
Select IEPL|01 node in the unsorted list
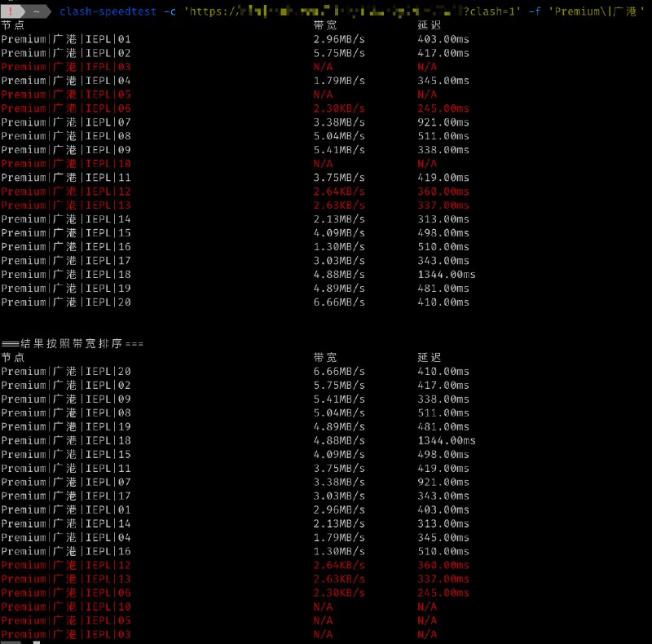click(65, 39)
